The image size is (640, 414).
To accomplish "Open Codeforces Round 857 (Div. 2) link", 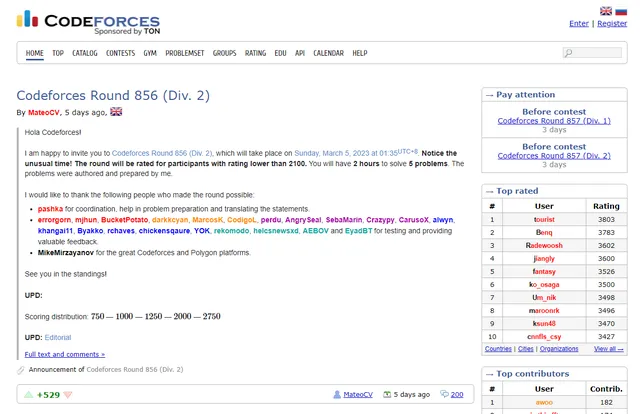I will click(x=554, y=156).
